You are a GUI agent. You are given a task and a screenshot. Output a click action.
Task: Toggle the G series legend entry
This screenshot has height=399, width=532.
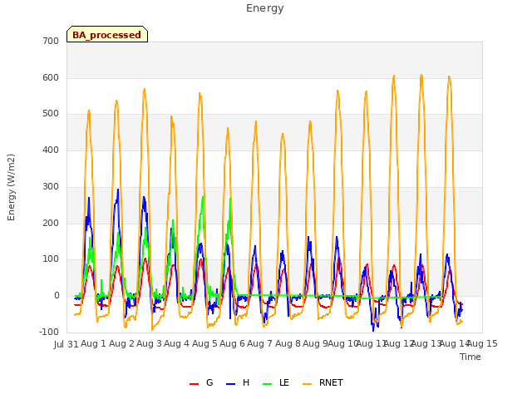pos(201,382)
